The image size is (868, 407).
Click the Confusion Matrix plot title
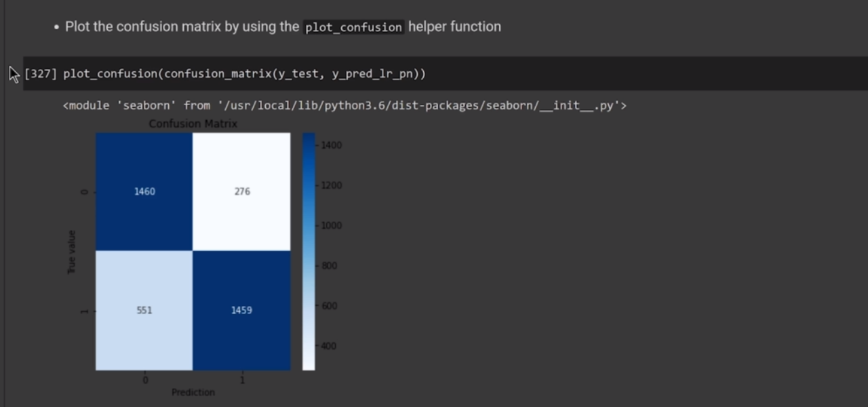(x=193, y=124)
